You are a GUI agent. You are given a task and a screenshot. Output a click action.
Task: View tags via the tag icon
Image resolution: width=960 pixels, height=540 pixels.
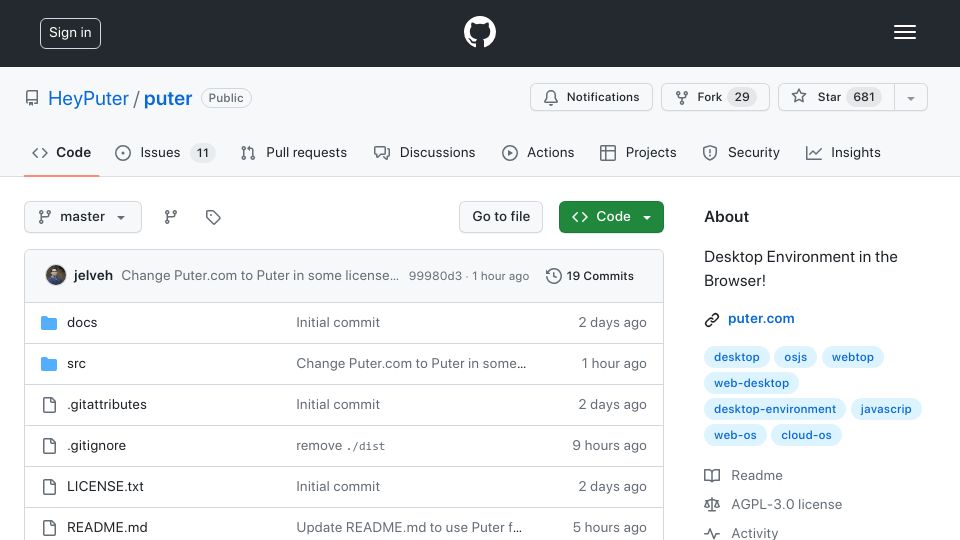coord(213,217)
